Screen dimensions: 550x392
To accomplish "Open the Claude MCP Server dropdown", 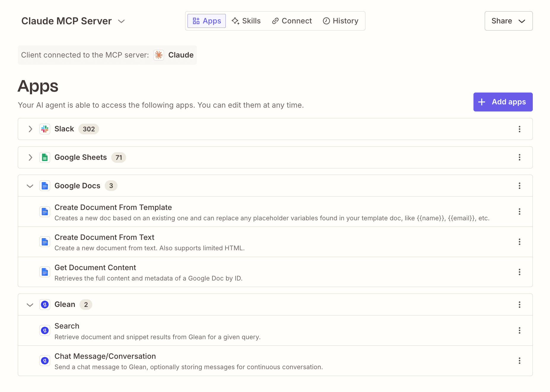I will coord(121,21).
